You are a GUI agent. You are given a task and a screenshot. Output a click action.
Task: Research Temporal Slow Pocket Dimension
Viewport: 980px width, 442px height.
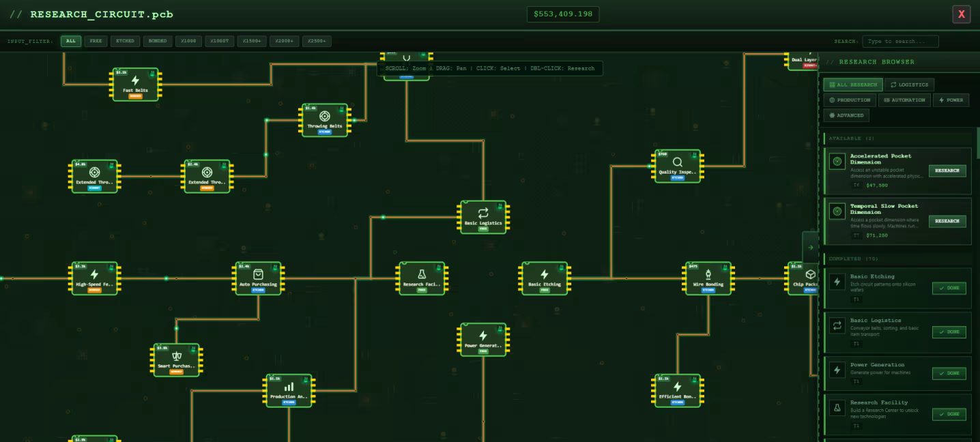pyautogui.click(x=947, y=221)
